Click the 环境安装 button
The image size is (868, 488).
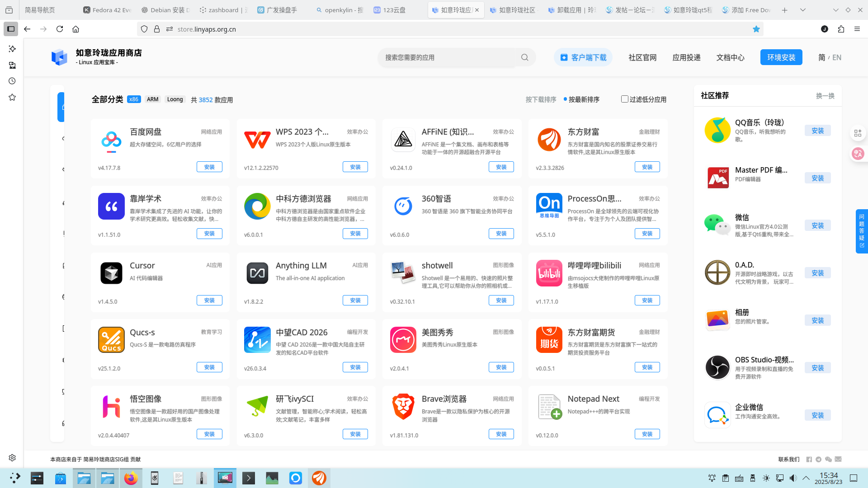click(781, 57)
